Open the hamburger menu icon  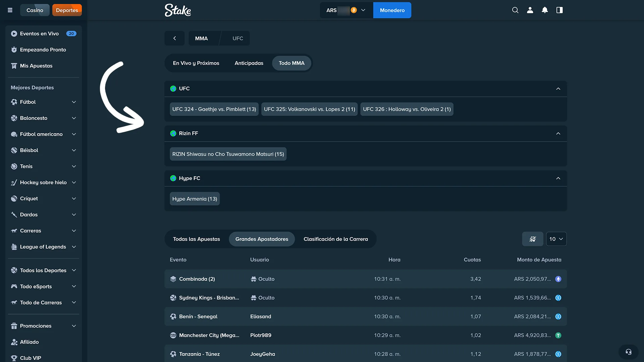(x=10, y=10)
